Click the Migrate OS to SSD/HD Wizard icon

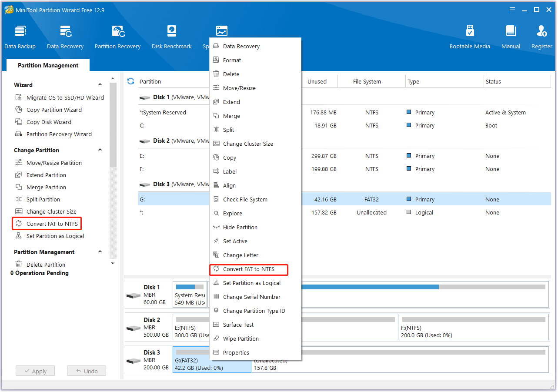(19, 97)
